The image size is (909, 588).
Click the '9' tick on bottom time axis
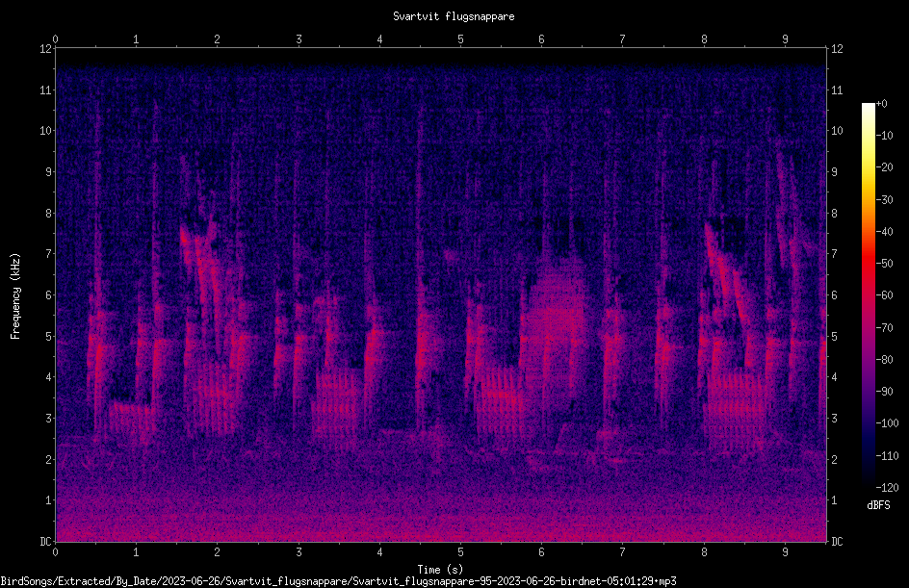coord(785,552)
